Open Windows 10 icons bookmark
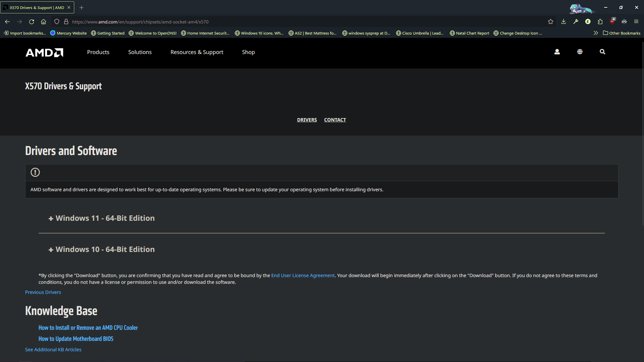 tap(259, 33)
